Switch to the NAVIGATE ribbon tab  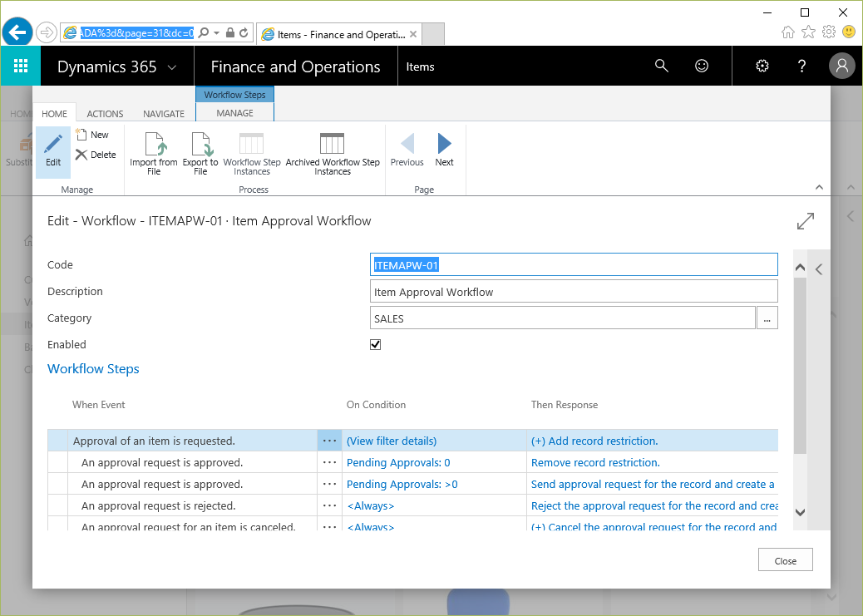pos(164,113)
